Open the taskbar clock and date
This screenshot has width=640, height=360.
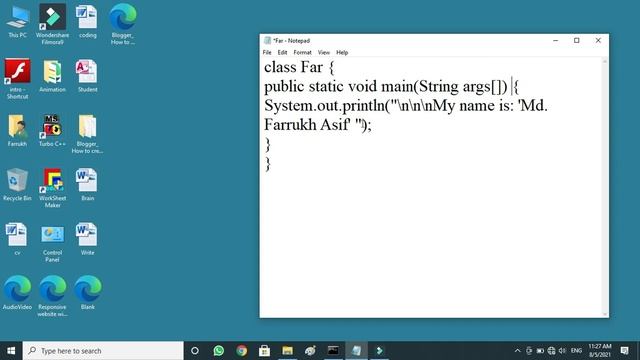click(x=600, y=351)
